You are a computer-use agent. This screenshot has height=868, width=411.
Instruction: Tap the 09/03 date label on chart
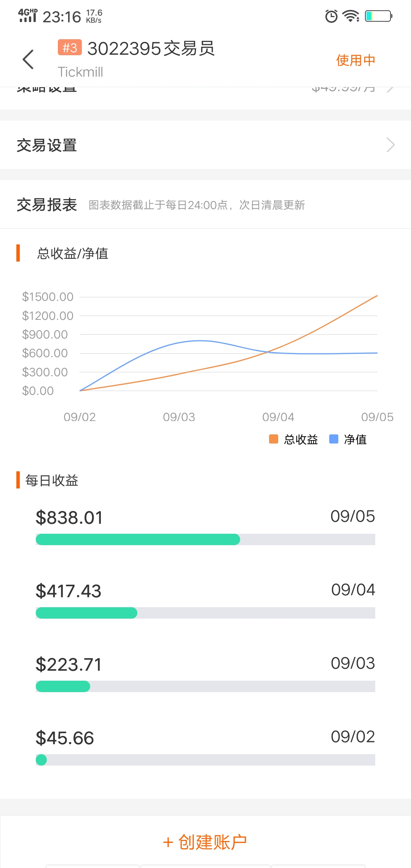click(x=179, y=417)
